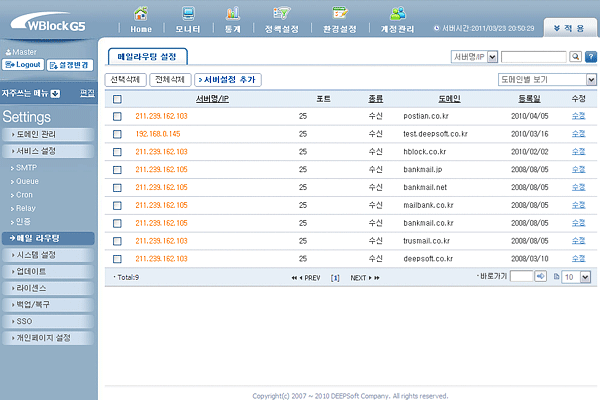Click the 적용 apply button
This screenshot has width=600, height=400.
click(x=569, y=28)
